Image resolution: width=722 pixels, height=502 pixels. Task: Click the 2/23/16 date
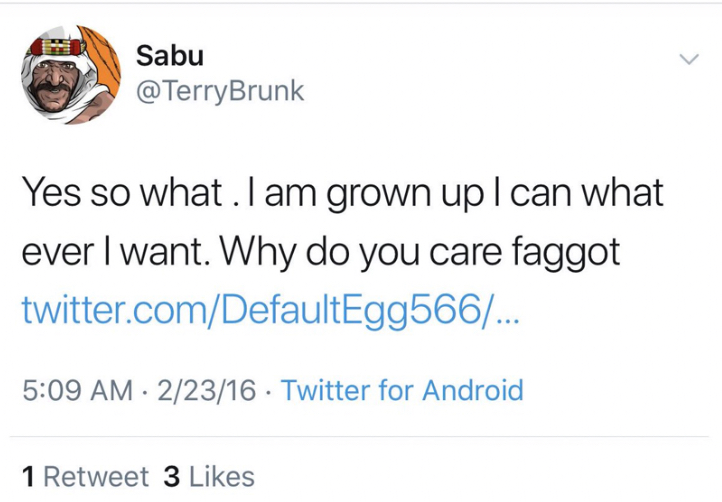point(206,390)
